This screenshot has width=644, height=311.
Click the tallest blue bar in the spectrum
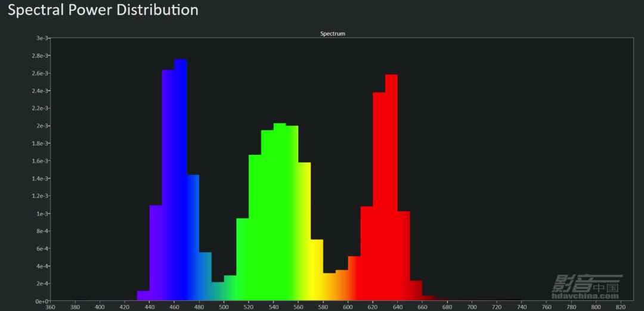pos(180,179)
